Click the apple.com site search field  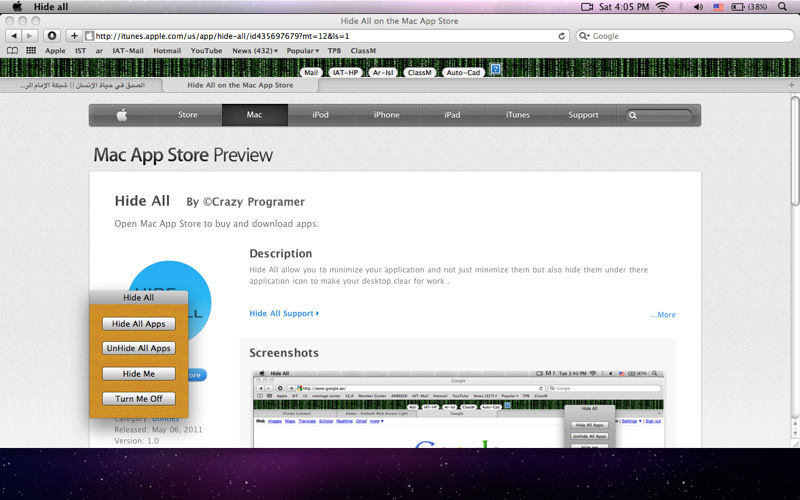(x=659, y=115)
